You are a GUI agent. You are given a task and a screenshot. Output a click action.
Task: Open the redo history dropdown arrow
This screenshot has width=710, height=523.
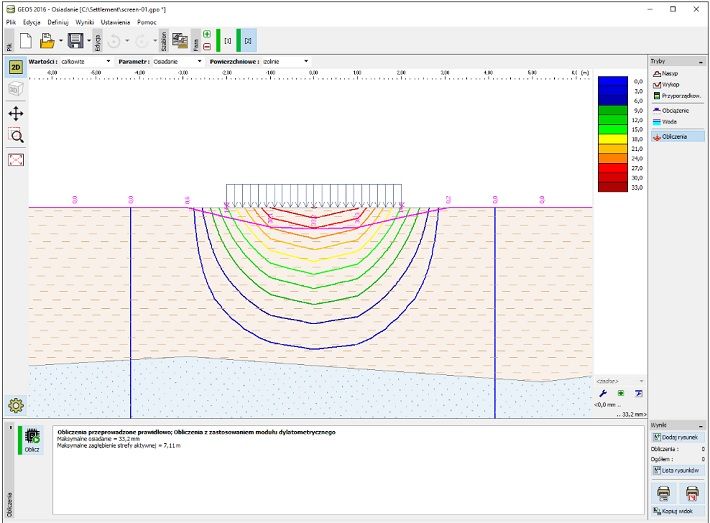pos(155,41)
